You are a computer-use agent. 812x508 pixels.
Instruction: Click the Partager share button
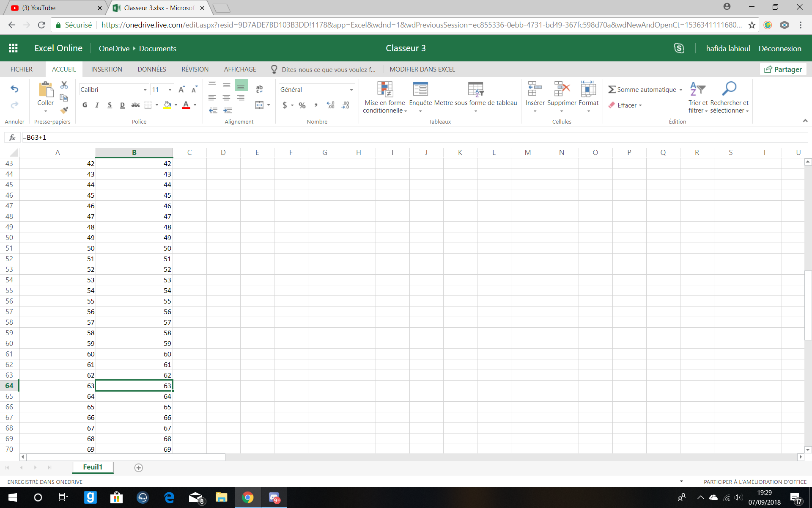click(783, 69)
